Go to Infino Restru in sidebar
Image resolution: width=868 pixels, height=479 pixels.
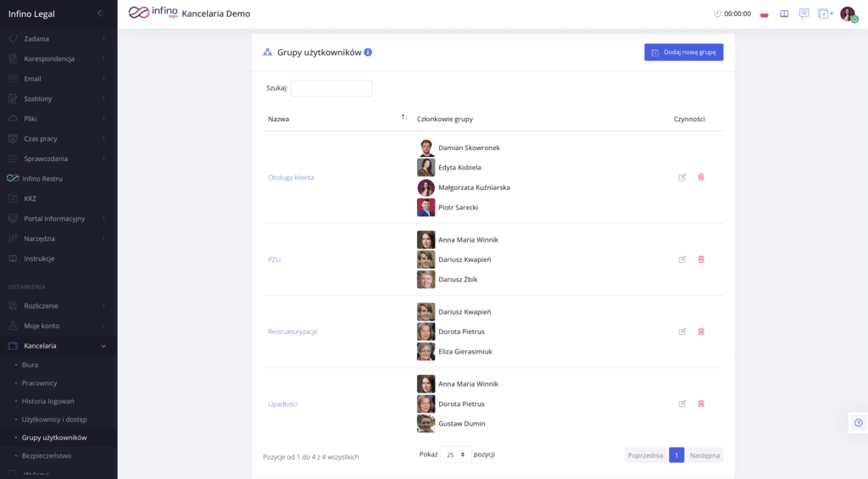click(43, 179)
